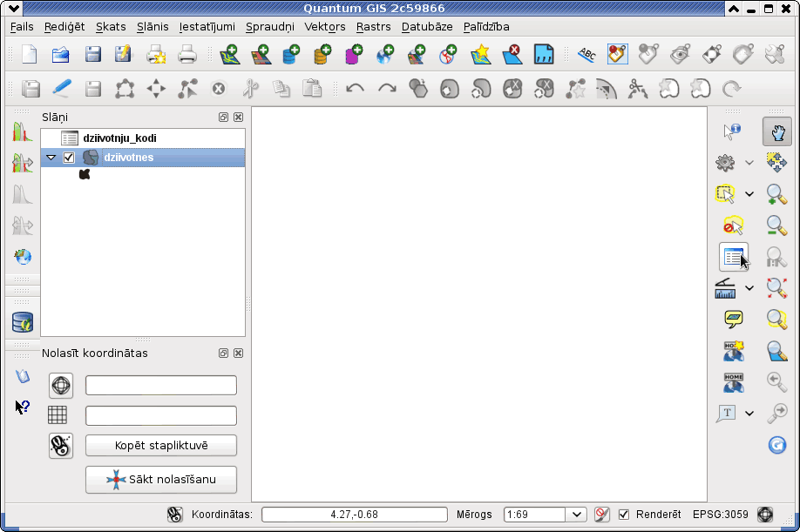The height and width of the screenshot is (532, 800).
Task: Click Kopēt stapliktuvē button
Action: click(x=161, y=446)
